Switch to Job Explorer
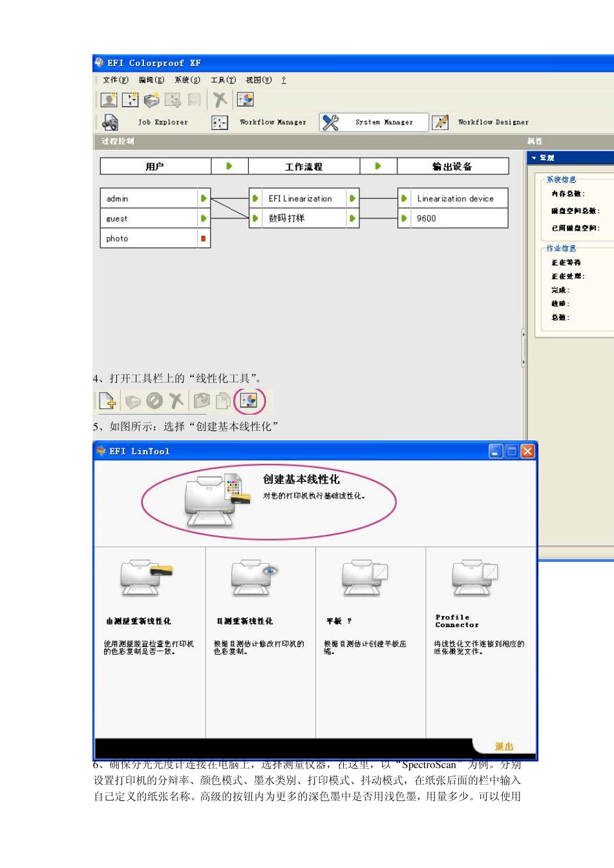Image resolution: width=614 pixels, height=868 pixels. (163, 122)
